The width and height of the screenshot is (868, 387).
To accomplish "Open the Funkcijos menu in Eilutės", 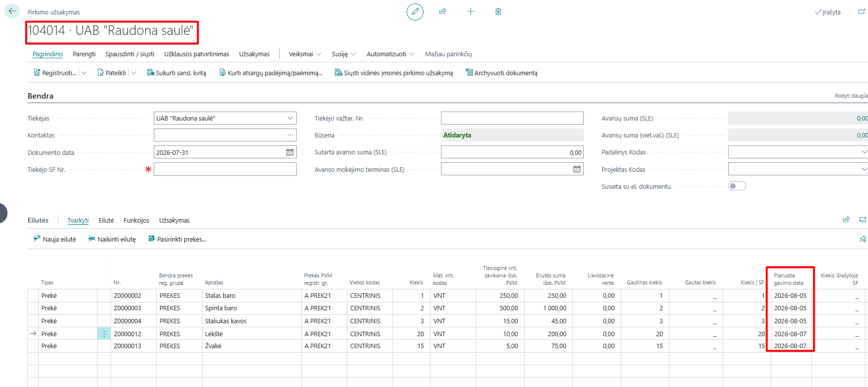I will click(x=136, y=220).
